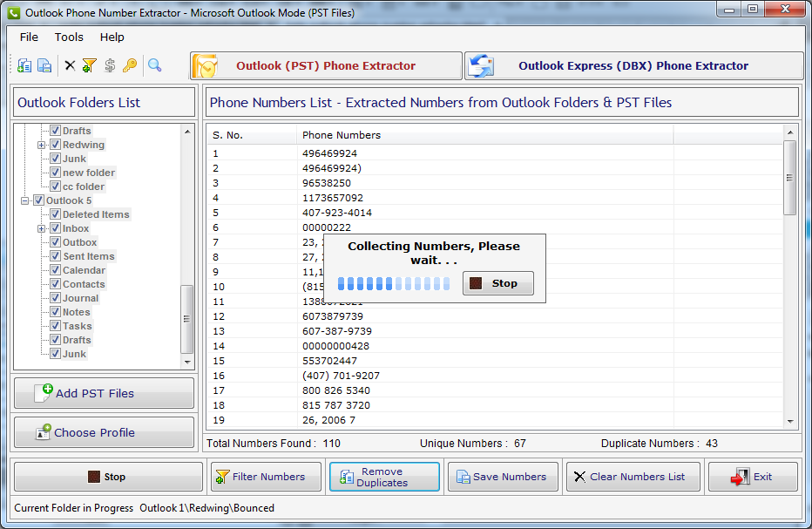The image size is (812, 529).
Task: Click Add PST Files button
Action: [x=104, y=393]
